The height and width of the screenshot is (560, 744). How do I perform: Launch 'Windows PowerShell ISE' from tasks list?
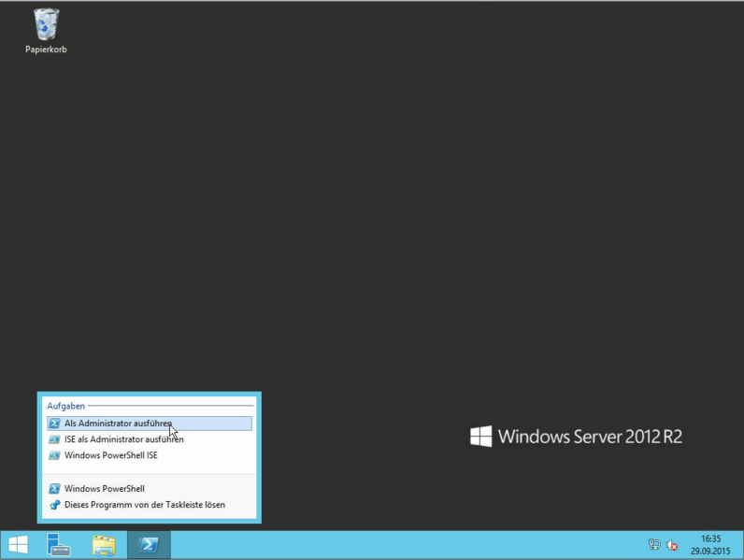150,455
